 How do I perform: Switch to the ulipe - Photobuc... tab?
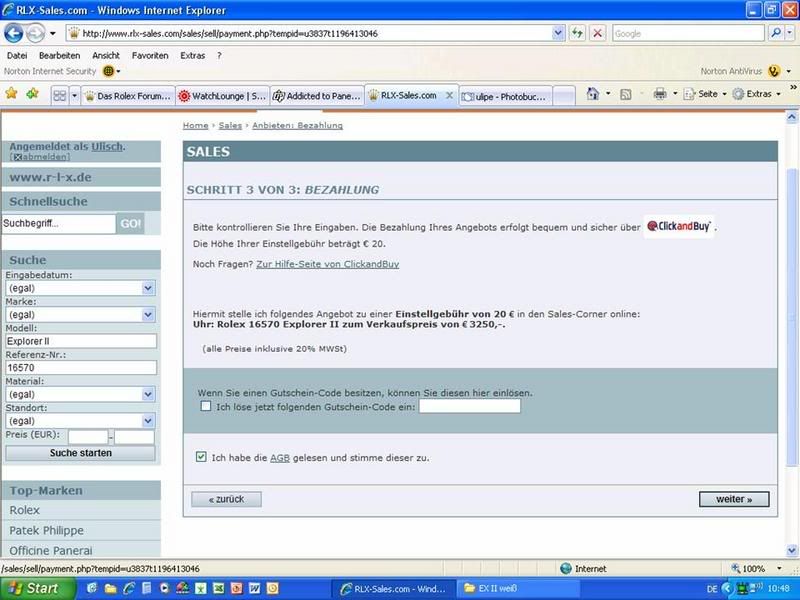(x=505, y=96)
